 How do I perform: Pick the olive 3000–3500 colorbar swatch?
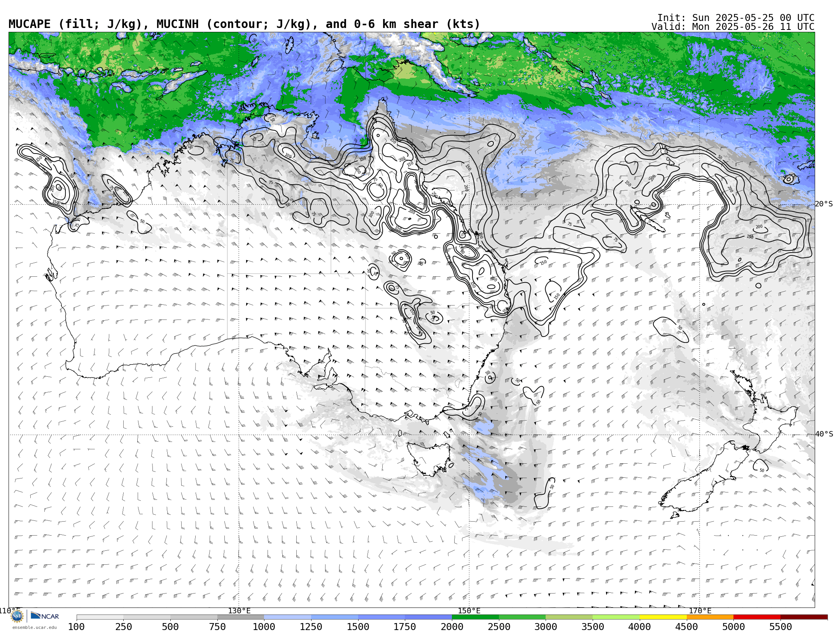click(x=569, y=617)
